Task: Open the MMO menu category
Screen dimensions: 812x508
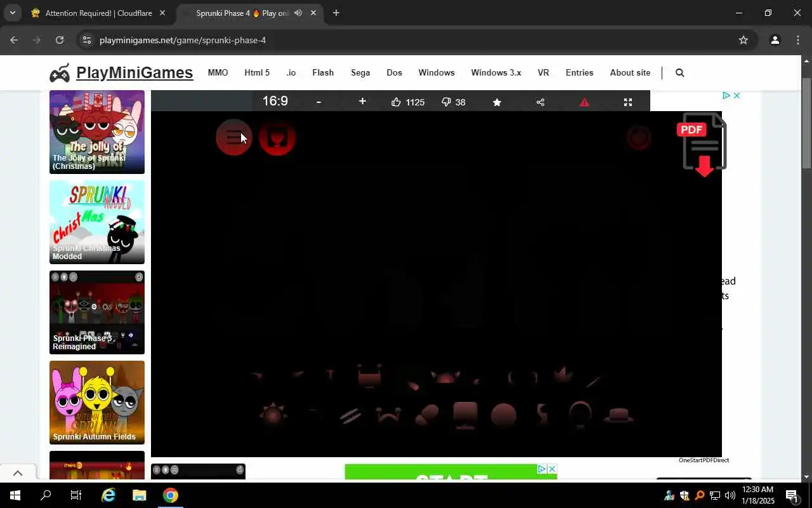Action: pos(218,72)
